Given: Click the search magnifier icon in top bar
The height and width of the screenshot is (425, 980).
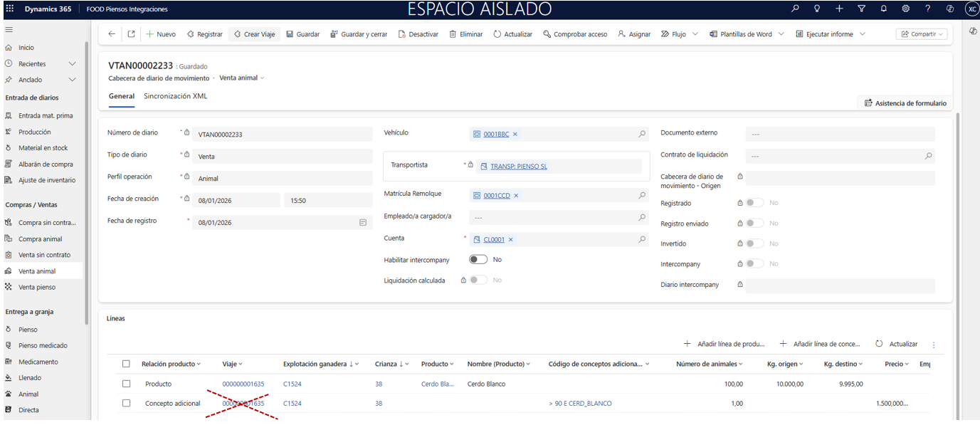Looking at the screenshot, I should tap(795, 9).
